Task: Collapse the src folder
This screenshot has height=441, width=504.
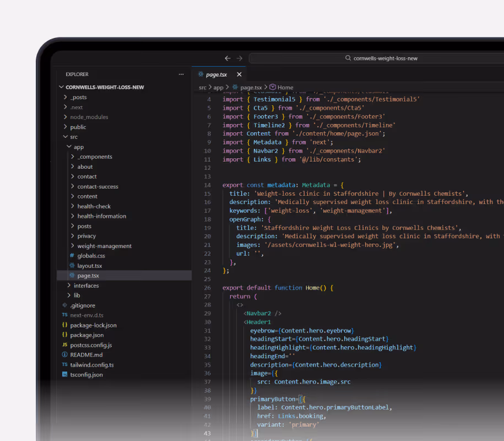Action: point(65,137)
